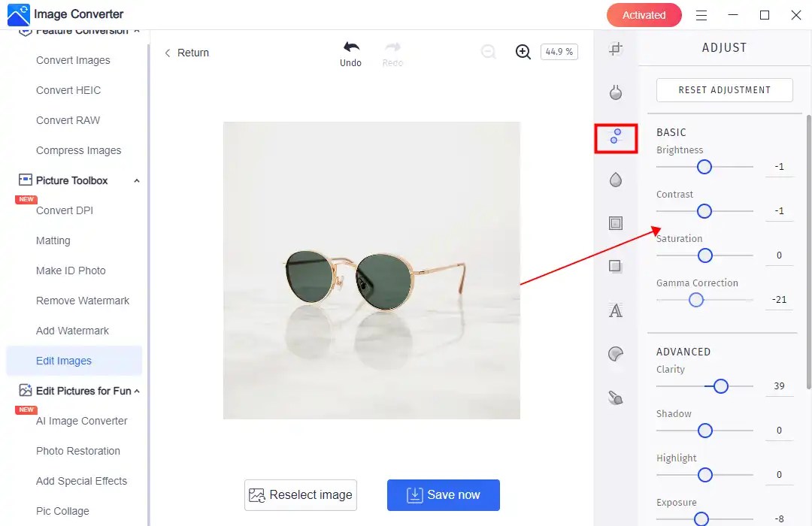
Task: Select the Brush tool icon
Action: (616, 397)
